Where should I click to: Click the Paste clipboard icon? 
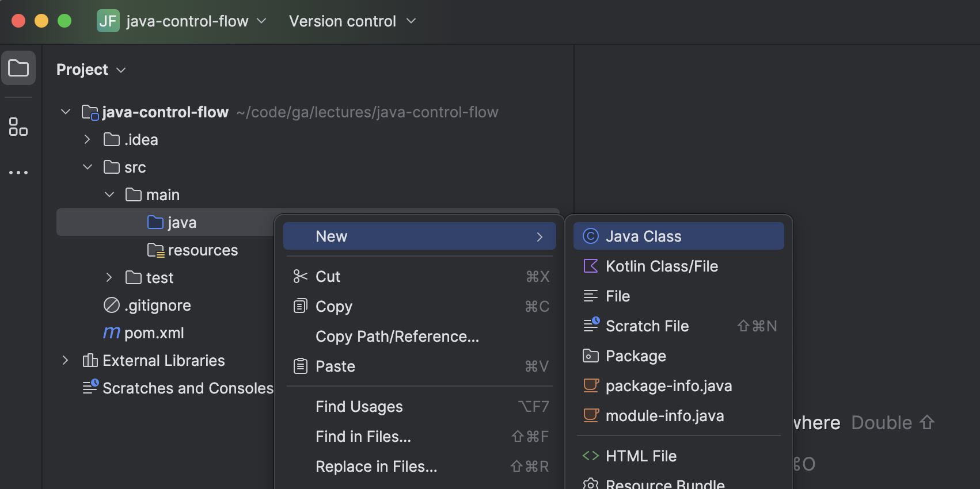coord(301,366)
